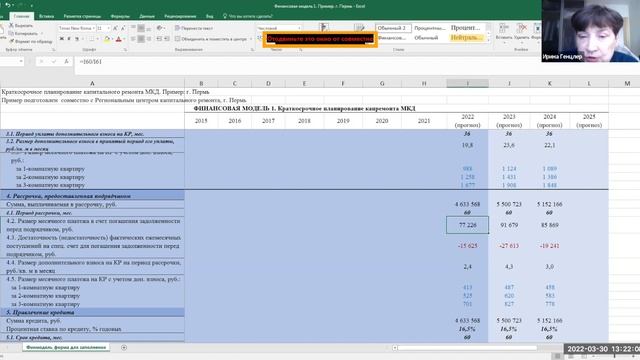The width and height of the screenshot is (640, 360).
Task: Click the insert function fx icon
Action: coord(66,62)
